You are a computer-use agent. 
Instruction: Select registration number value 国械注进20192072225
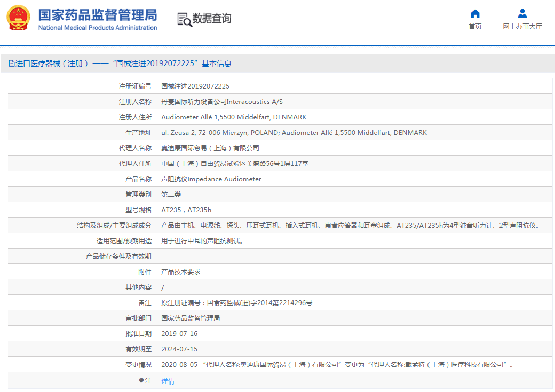coord(195,86)
